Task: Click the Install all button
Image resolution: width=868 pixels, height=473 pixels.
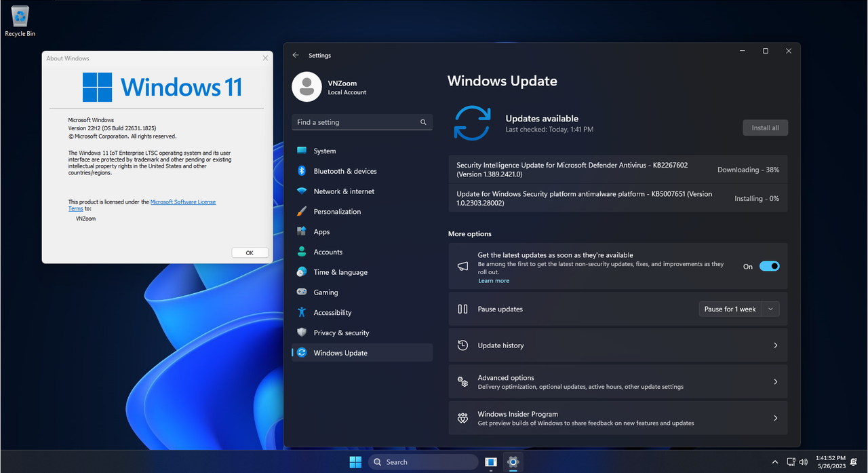Action: click(765, 128)
